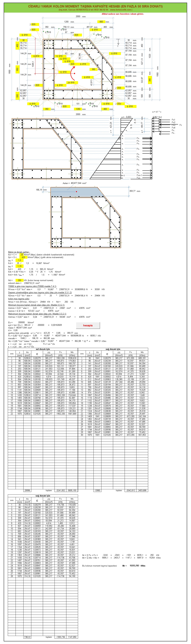Select the Aalan value 482477,544 above hatched drawing
Viewport: 191px width, 644px height.
76,183
